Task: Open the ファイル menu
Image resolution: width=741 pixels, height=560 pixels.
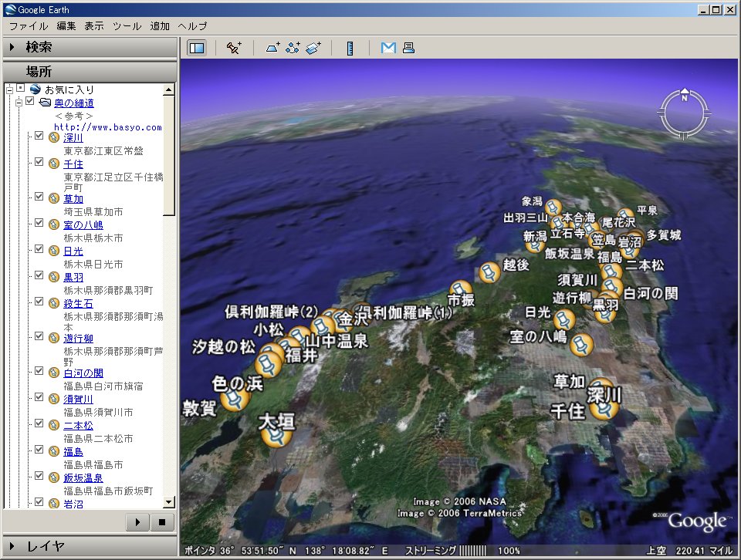Action: [28, 26]
